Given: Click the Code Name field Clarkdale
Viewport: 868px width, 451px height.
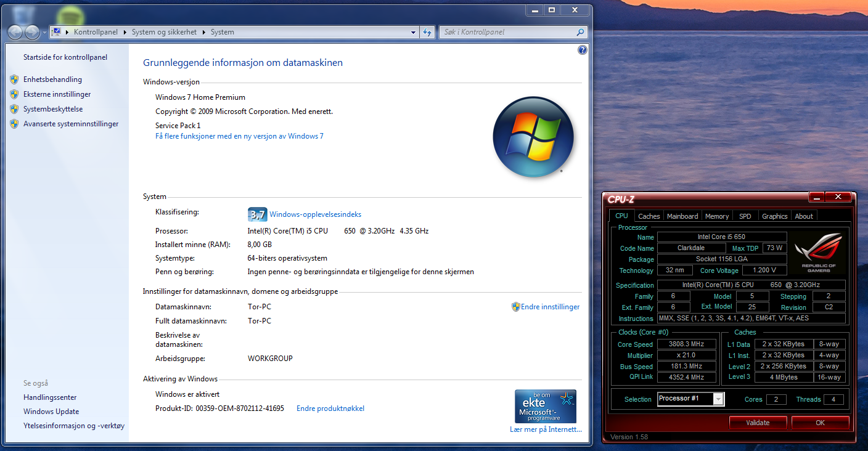Looking at the screenshot, I should (691, 248).
